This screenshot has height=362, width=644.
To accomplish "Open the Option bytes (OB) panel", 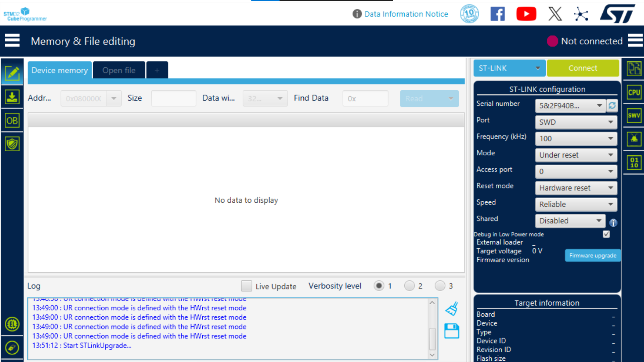I will [12, 120].
